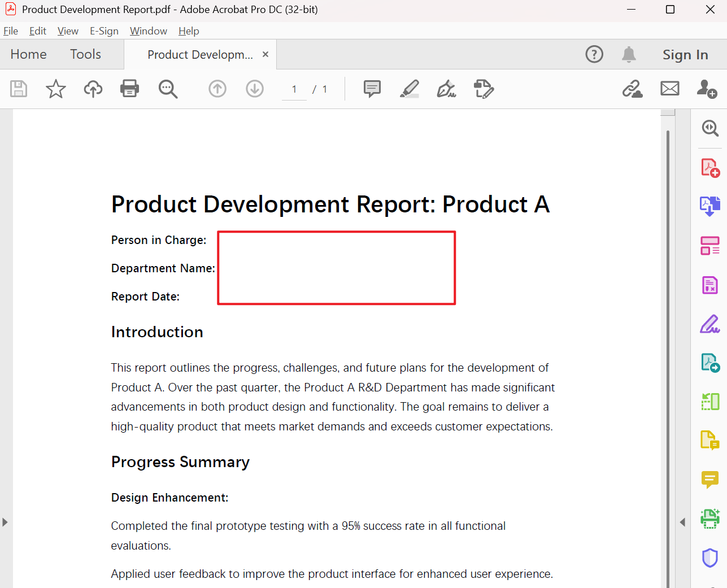Screen dimensions: 727x588
Task: Open the Share with others email icon
Action: click(x=669, y=89)
